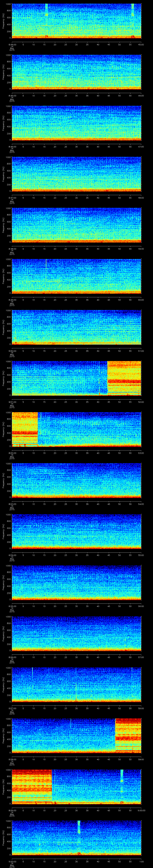Select the spectrogram panel starting at 8:54:00
153x868 pixels.
pyautogui.click(x=77, y=531)
